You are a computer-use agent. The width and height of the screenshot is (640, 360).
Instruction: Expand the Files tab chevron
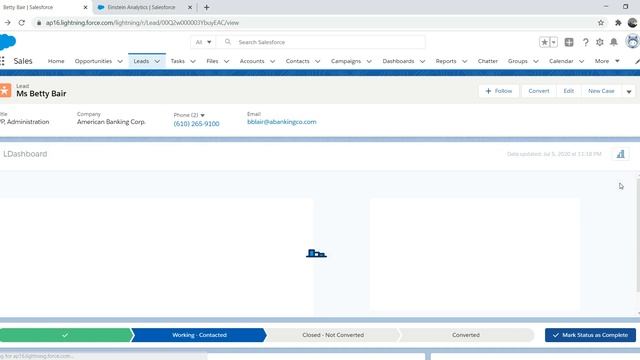coord(227,61)
